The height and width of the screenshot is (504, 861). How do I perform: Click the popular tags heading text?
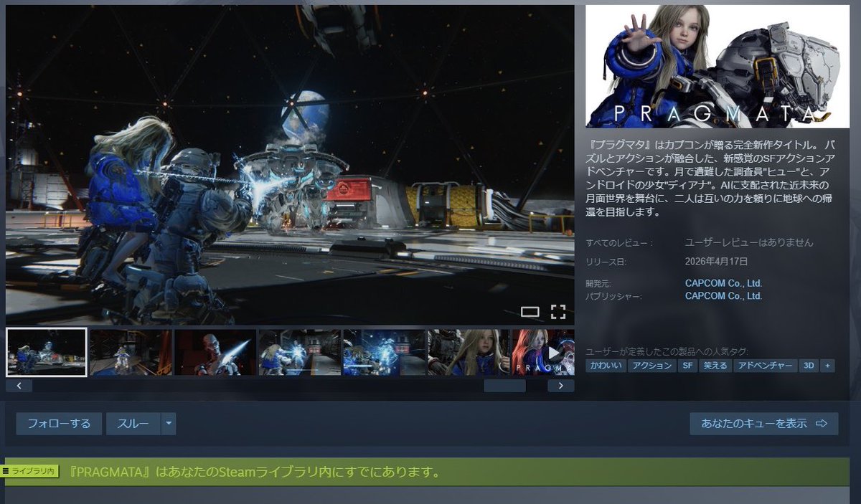667,351
